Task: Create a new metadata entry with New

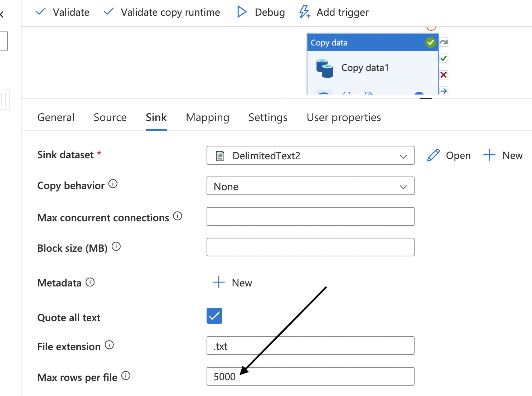Action: (x=232, y=282)
